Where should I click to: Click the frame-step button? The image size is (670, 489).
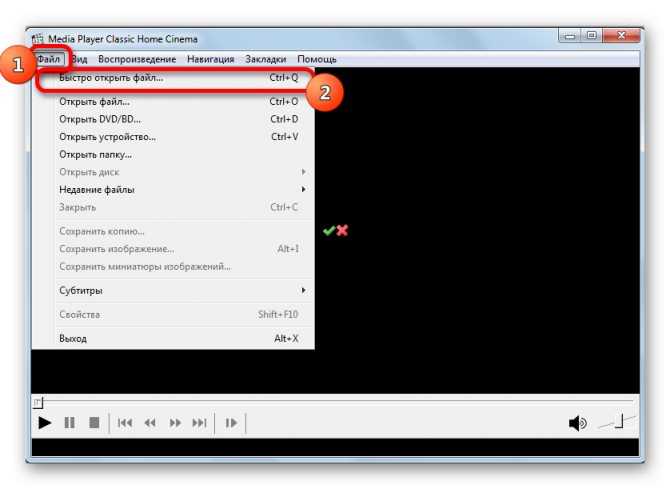pos(231,423)
